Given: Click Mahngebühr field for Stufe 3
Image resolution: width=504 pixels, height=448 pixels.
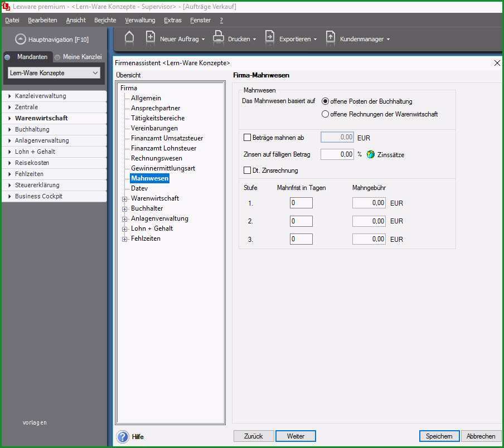Looking at the screenshot, I should click(x=369, y=239).
